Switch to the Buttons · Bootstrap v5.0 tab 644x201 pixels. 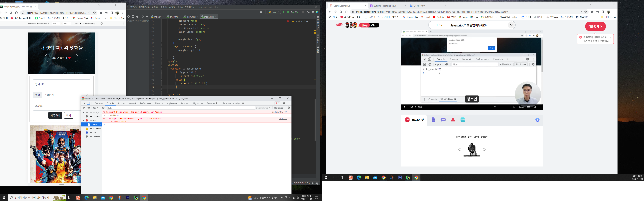tap(388, 6)
